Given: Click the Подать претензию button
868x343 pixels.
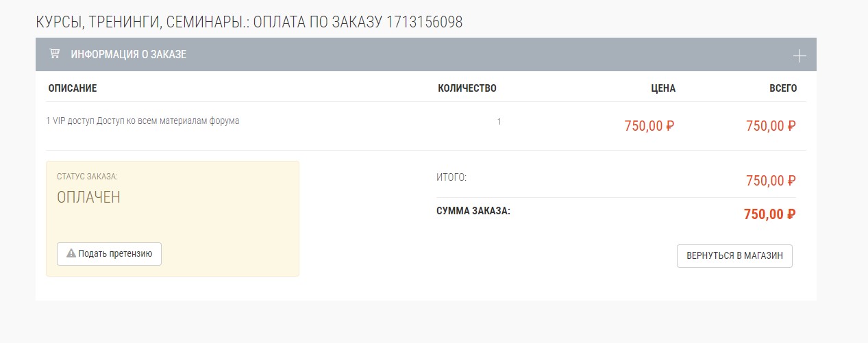Looking at the screenshot, I should [x=109, y=253].
